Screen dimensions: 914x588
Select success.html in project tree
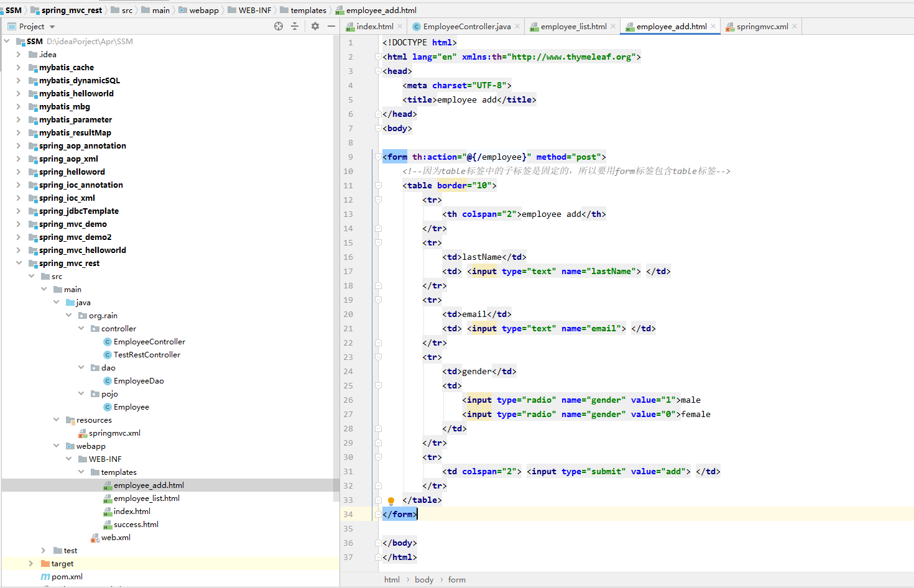click(136, 524)
